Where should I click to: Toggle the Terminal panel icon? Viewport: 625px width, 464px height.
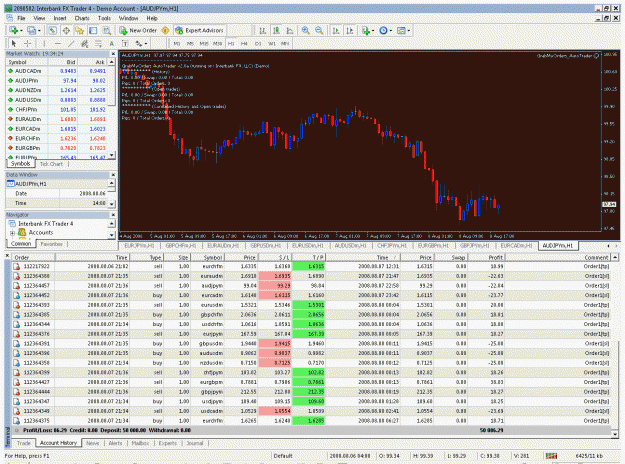93,30
